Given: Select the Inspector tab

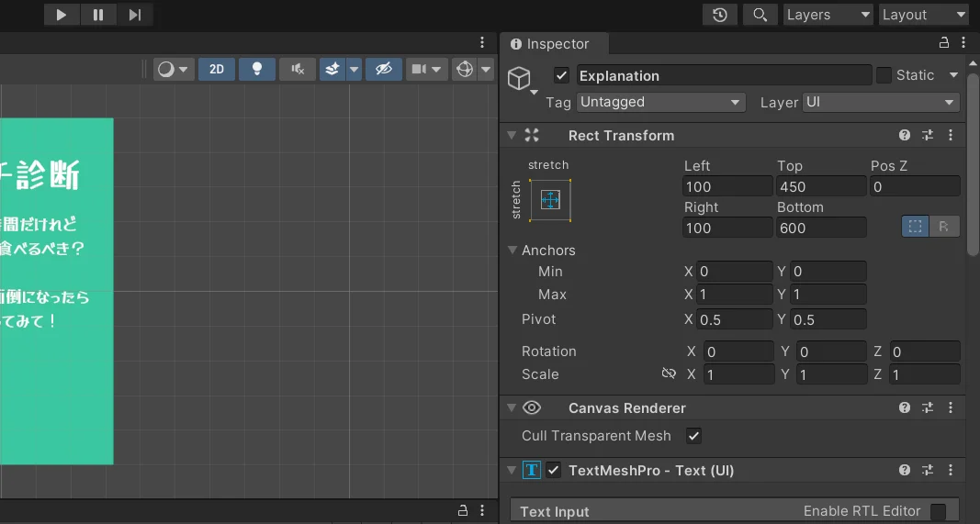Looking at the screenshot, I should (554, 44).
